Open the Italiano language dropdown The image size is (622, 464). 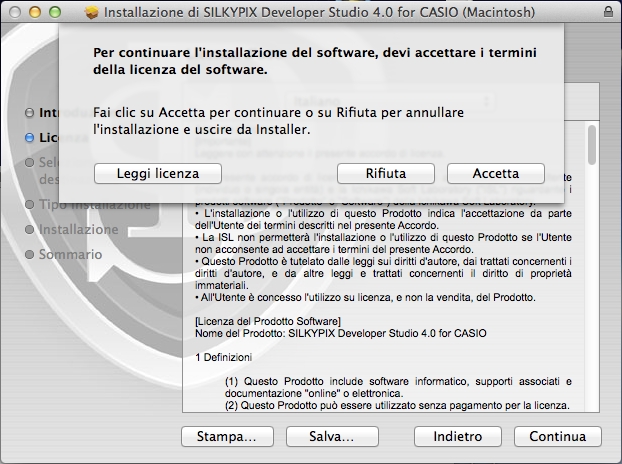pos(391,101)
